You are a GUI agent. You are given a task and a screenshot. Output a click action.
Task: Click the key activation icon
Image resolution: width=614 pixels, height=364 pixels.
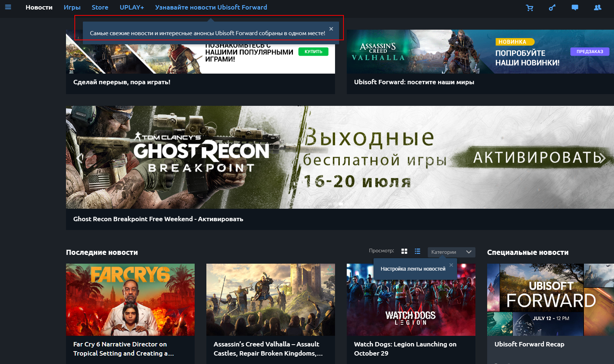tap(552, 7)
